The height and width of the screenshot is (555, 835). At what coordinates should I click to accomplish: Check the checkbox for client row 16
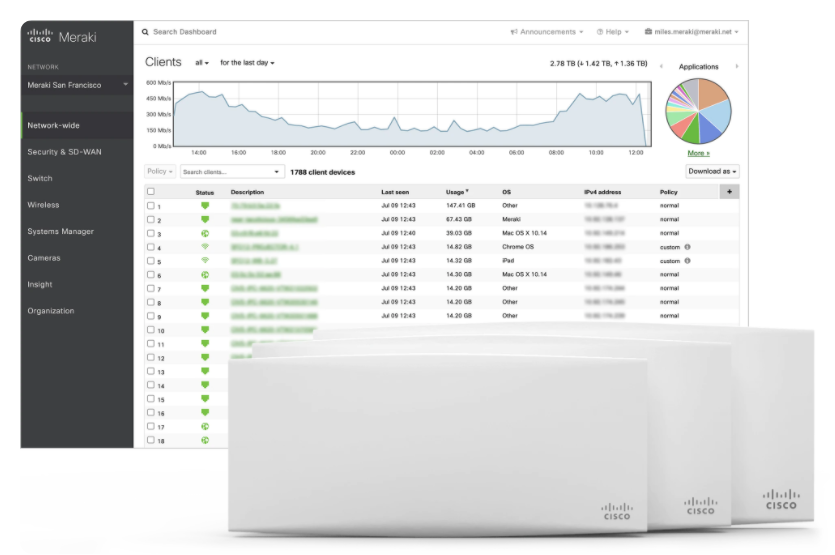coord(151,413)
